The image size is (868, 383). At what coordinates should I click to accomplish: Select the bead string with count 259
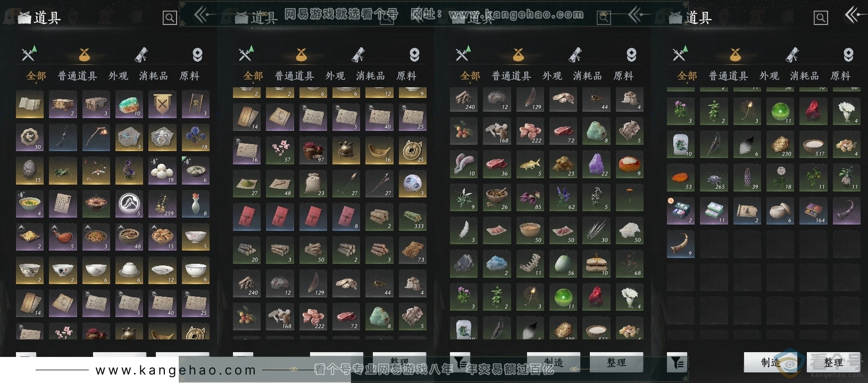click(162, 204)
